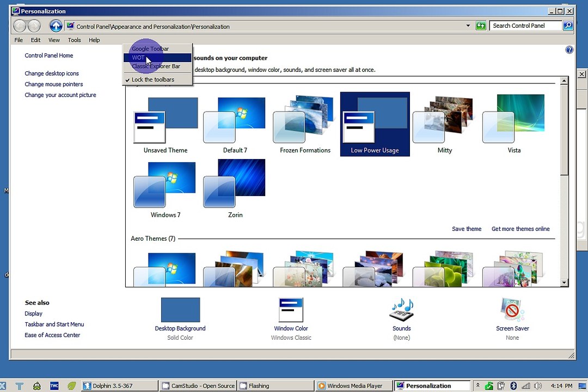Select the Unsaved Theme thumbnail
588x392 pixels.
pos(166,125)
